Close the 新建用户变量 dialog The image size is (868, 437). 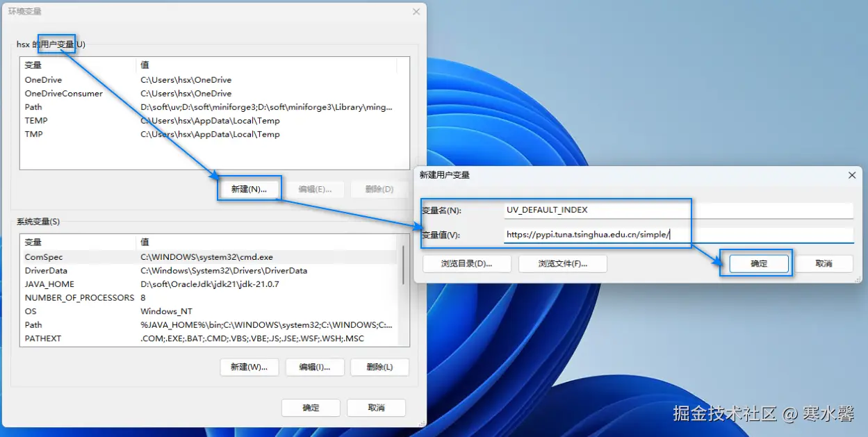point(852,175)
